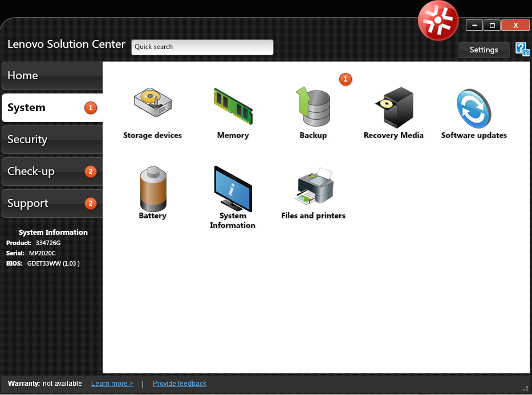Click the Recovery Media label
Image resolution: width=532 pixels, height=395 pixels.
point(393,135)
